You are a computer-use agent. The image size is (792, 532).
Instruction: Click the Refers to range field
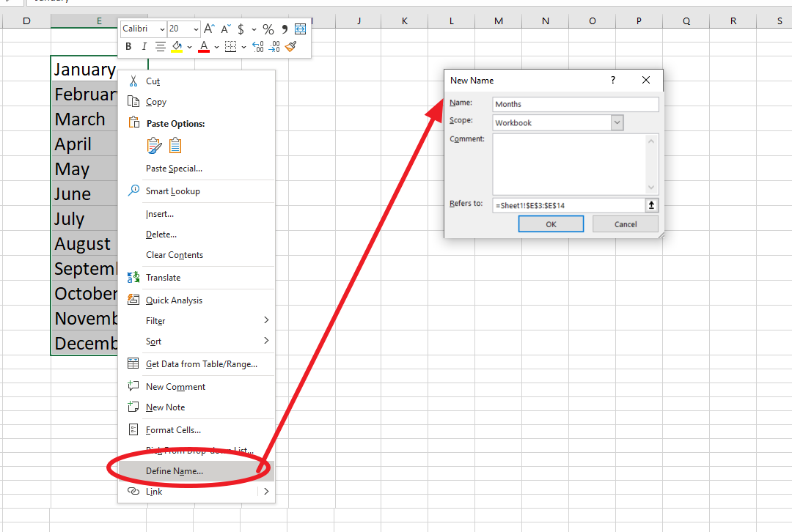[x=569, y=205]
